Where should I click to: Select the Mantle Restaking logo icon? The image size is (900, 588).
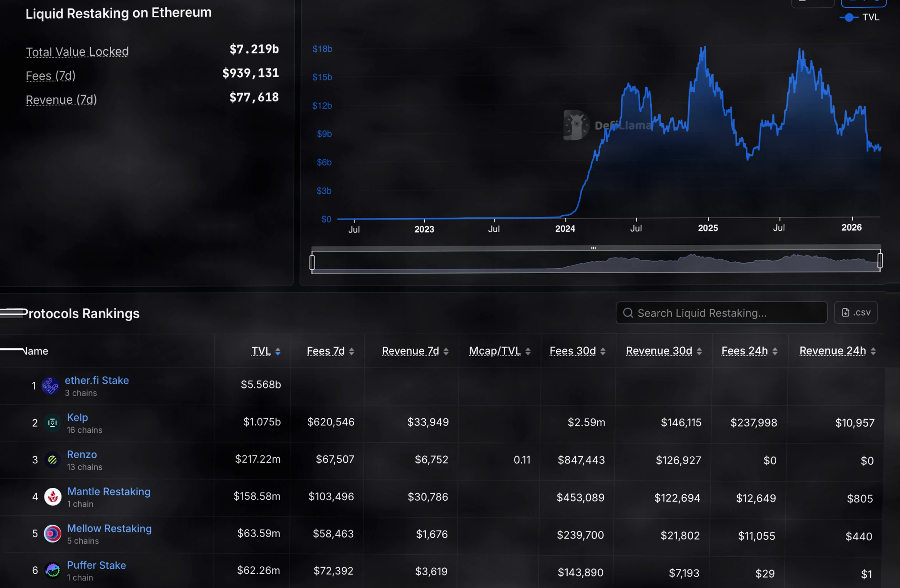click(53, 497)
